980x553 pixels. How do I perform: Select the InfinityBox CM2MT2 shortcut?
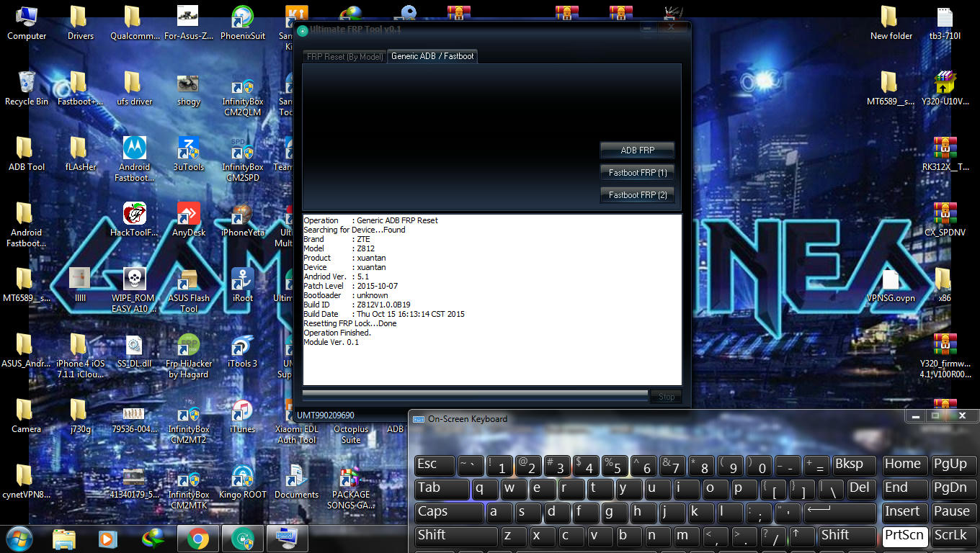(188, 425)
